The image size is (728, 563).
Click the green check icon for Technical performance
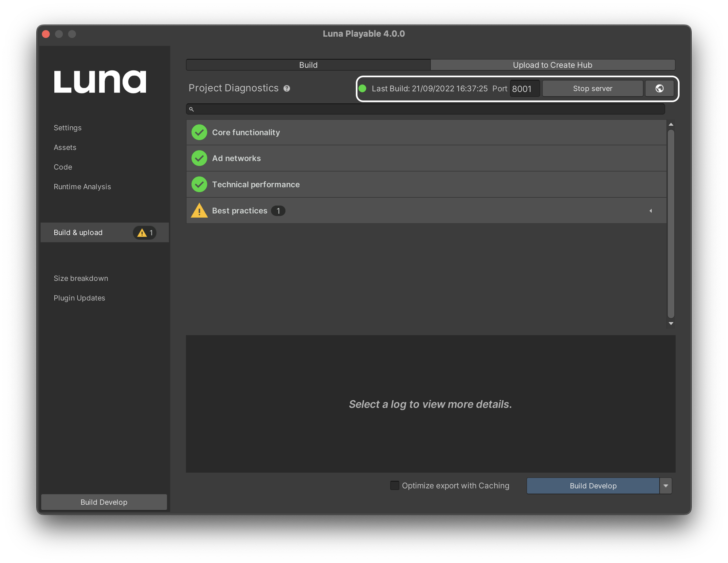coord(199,184)
